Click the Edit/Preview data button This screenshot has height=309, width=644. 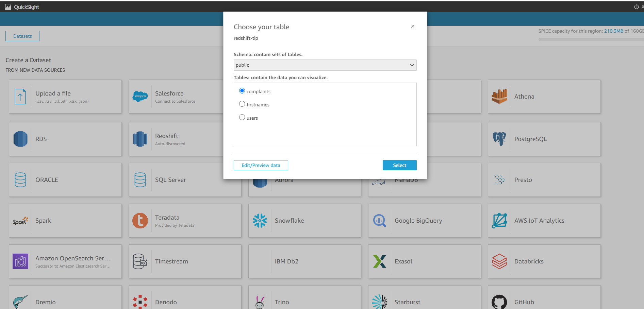[x=261, y=165]
